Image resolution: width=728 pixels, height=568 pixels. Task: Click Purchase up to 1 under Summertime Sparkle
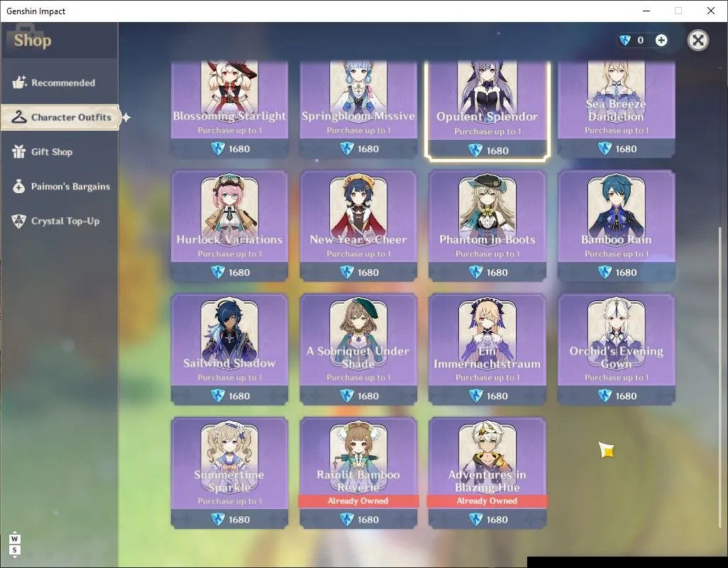(229, 501)
